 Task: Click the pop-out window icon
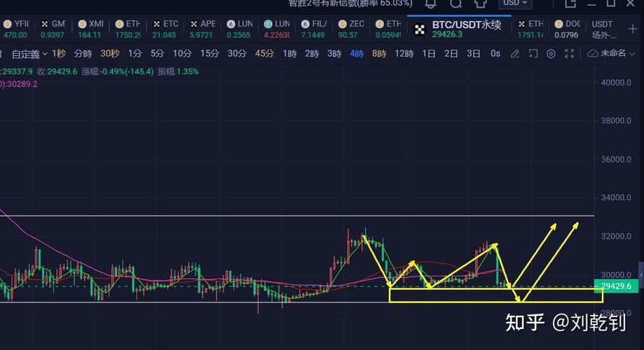pyautogui.click(x=570, y=3)
